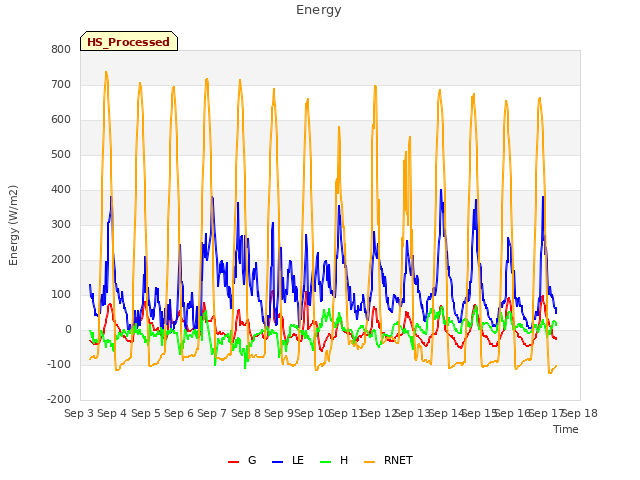Image resolution: width=640 pixels, height=480 pixels.
Task: Click the -100 y-axis tick label
Action: coord(59,364)
